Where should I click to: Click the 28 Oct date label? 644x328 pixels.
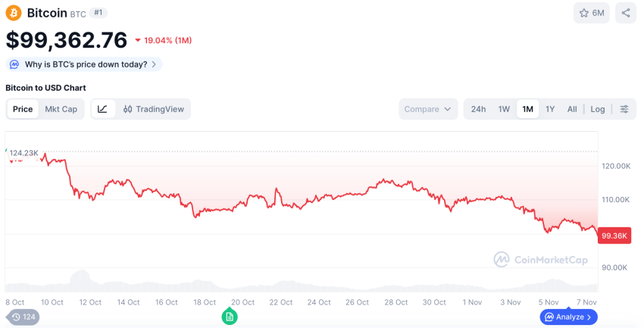[396, 302]
